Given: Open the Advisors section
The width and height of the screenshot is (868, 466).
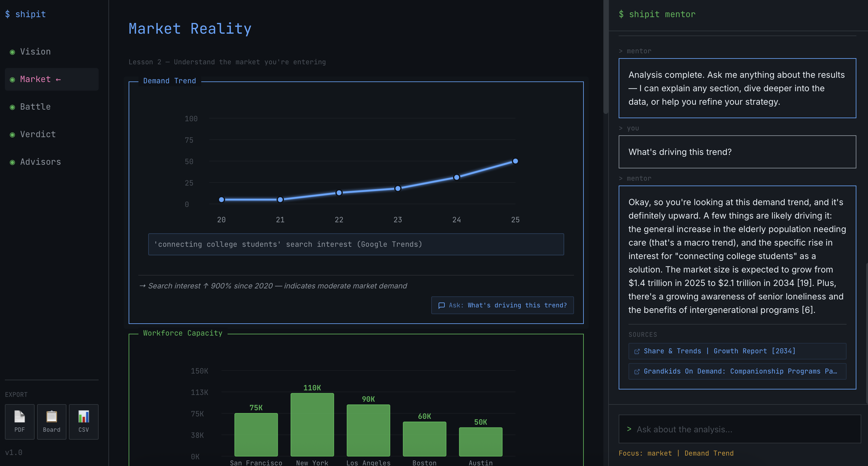Looking at the screenshot, I should (40, 162).
